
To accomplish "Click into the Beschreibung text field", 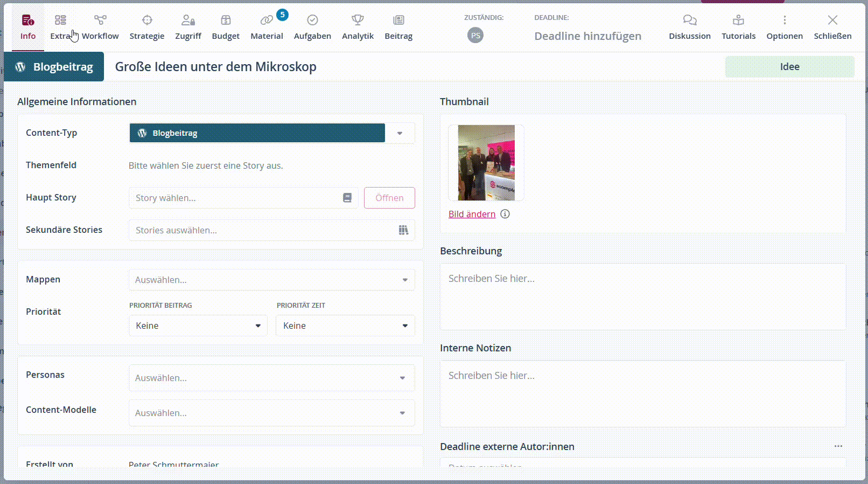I will tap(642, 296).
